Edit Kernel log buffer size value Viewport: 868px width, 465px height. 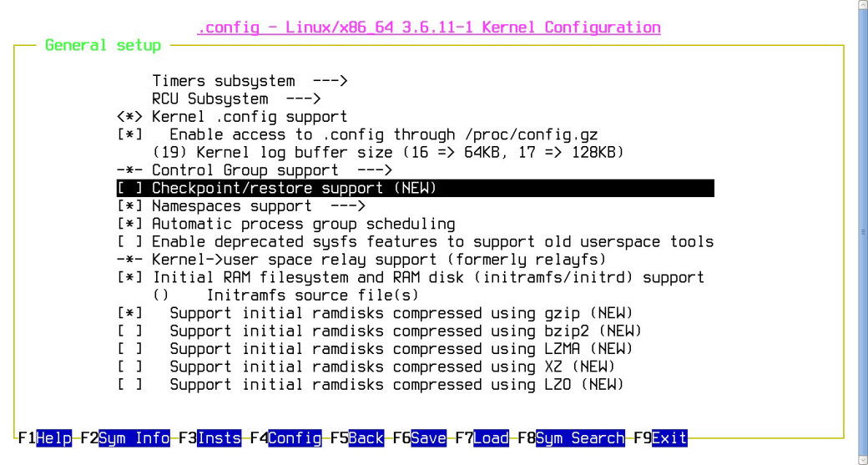click(387, 153)
